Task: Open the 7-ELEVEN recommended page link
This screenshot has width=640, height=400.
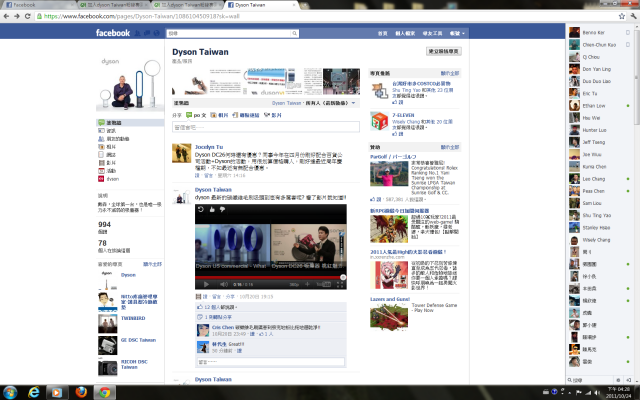Action: point(403,115)
